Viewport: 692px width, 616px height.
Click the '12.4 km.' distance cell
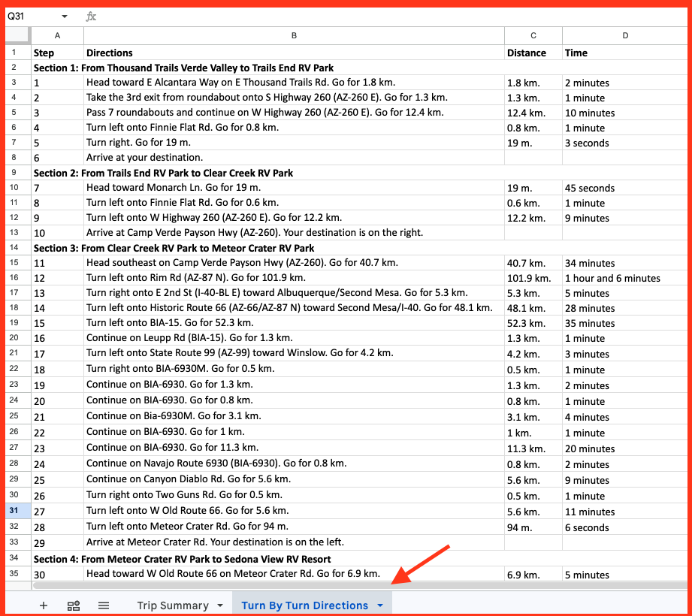[533, 113]
